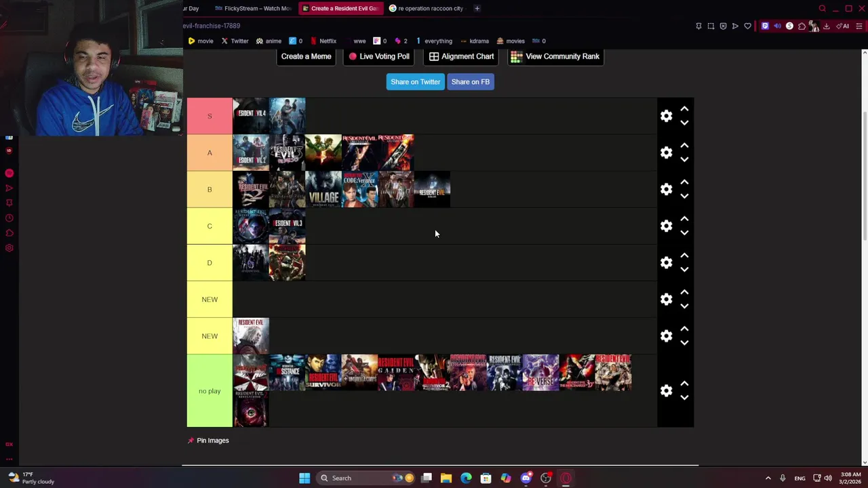Move S tier row up arrow
Image resolution: width=868 pixels, height=488 pixels.
pyautogui.click(x=684, y=108)
